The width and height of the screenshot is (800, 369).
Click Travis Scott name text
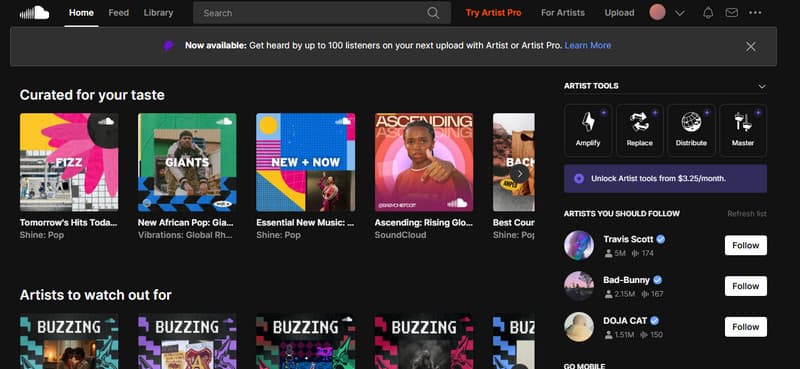pos(628,239)
